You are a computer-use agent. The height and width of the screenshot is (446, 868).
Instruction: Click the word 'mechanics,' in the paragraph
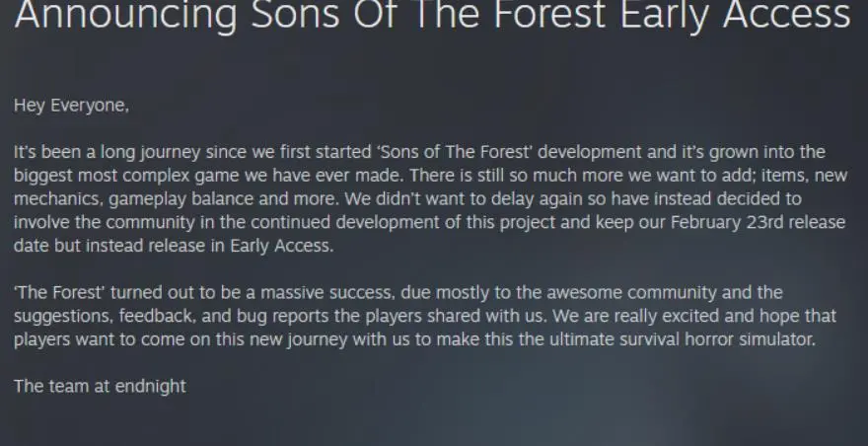click(58, 199)
